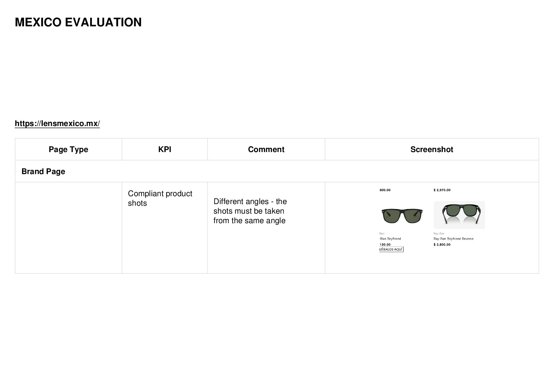This screenshot has width=554, height=392.
Task: Click the 'Screenshot' column header
Action: click(x=432, y=149)
